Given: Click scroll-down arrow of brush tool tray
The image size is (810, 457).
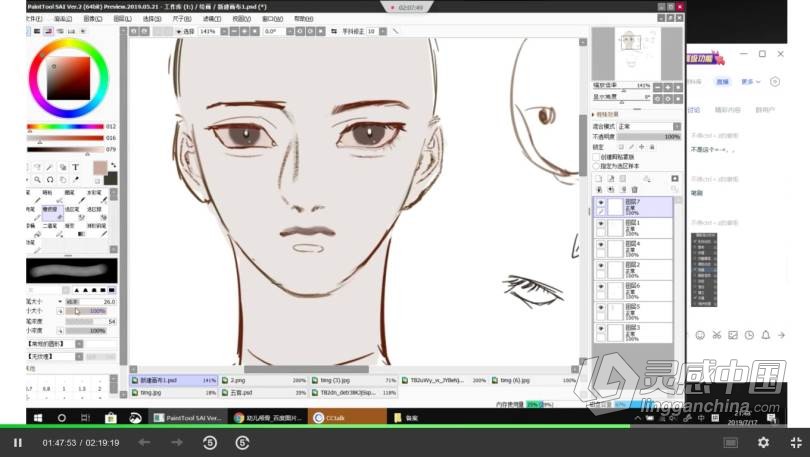Looking at the screenshot, I should coord(113,249).
